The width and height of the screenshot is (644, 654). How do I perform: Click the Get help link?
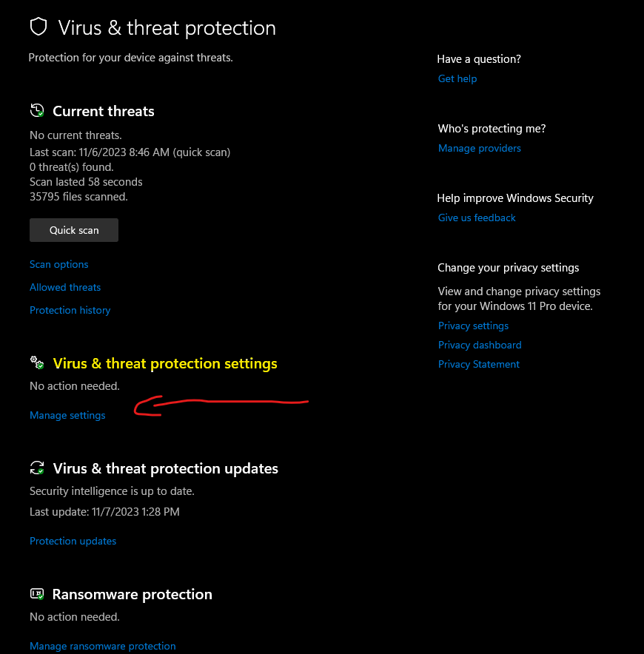457,78
